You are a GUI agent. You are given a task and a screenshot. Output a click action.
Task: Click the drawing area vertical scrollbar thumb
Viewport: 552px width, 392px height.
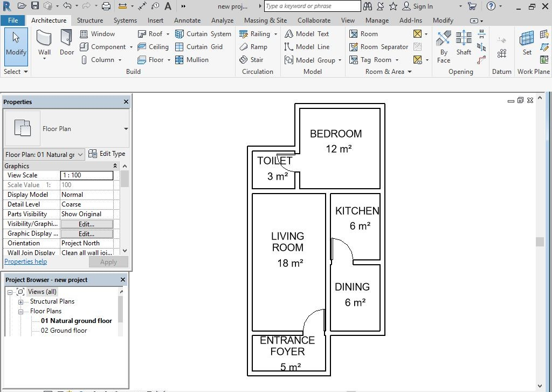540,242
